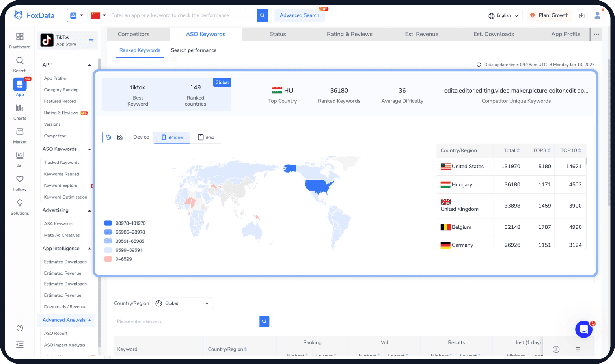Switch to the Est. Revenue tab

(x=422, y=34)
